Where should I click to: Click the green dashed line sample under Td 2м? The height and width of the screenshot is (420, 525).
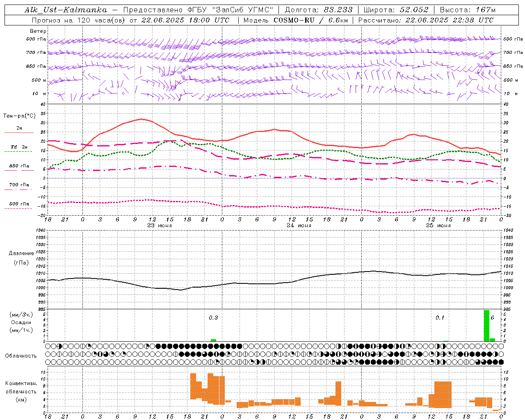point(18,152)
